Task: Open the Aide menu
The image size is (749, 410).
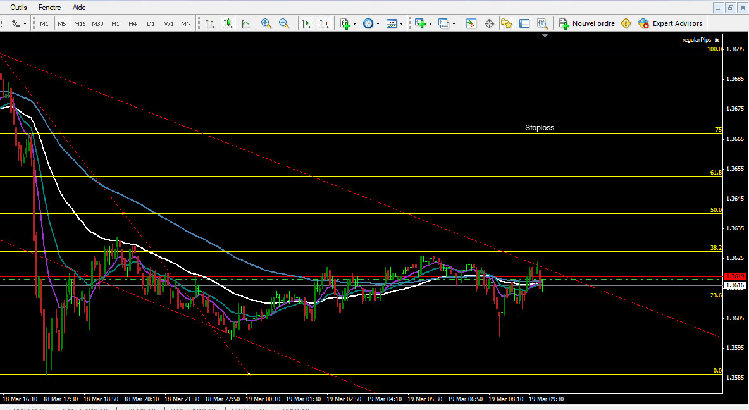Action: point(79,6)
